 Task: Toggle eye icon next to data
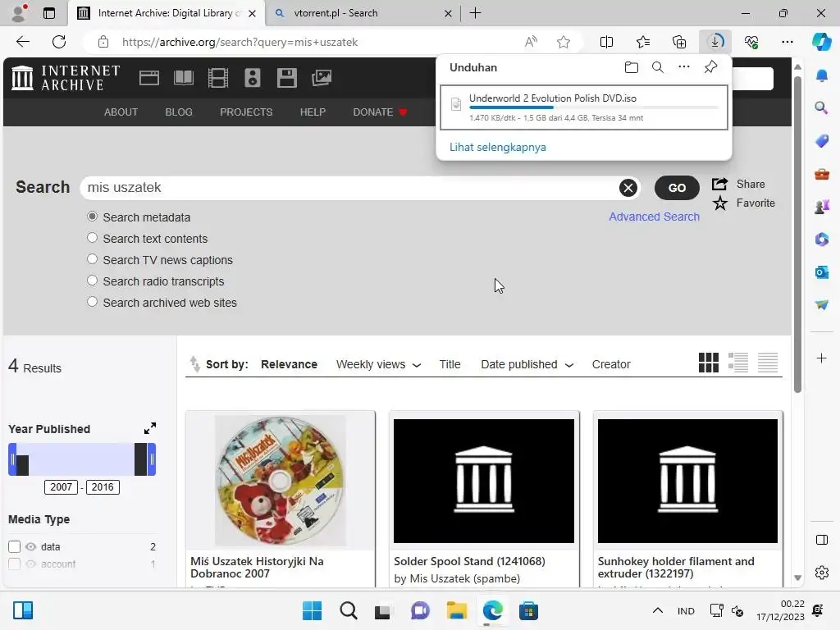pos(31,546)
